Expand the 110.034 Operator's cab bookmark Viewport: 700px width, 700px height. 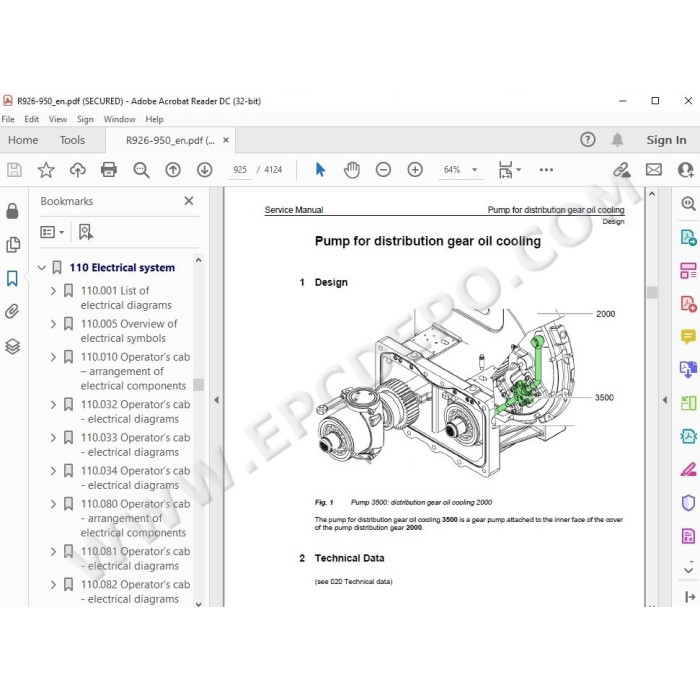click(x=53, y=471)
